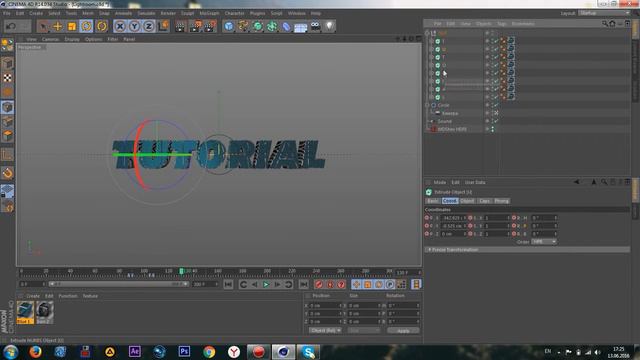This screenshot has height=360, width=640.
Task: Go to end of animation
Action: tap(304, 284)
